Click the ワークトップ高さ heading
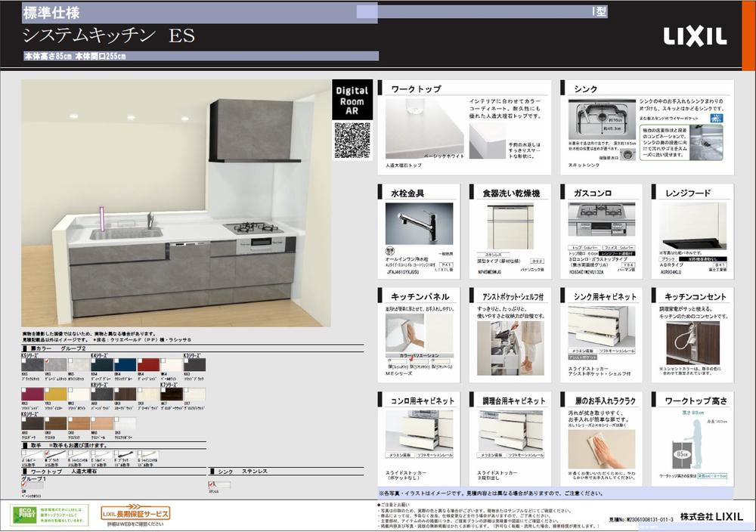Image resolution: width=756 pixels, height=532 pixels. tap(696, 401)
